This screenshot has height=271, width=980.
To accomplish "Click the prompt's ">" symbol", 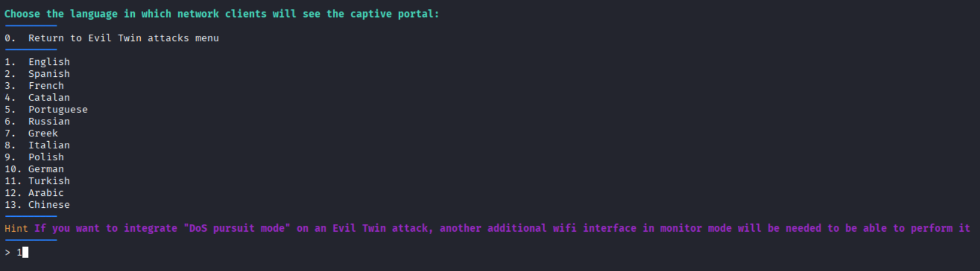I will click(8, 253).
